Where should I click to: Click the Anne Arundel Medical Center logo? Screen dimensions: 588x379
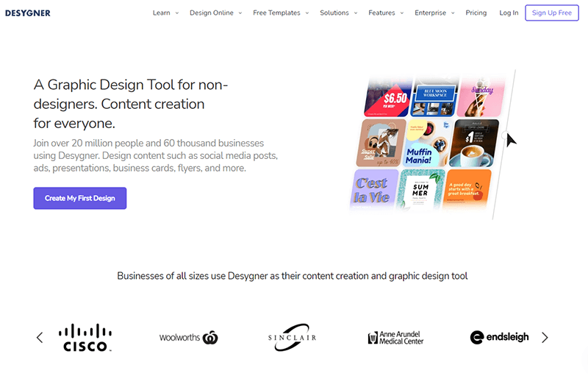pos(395,338)
